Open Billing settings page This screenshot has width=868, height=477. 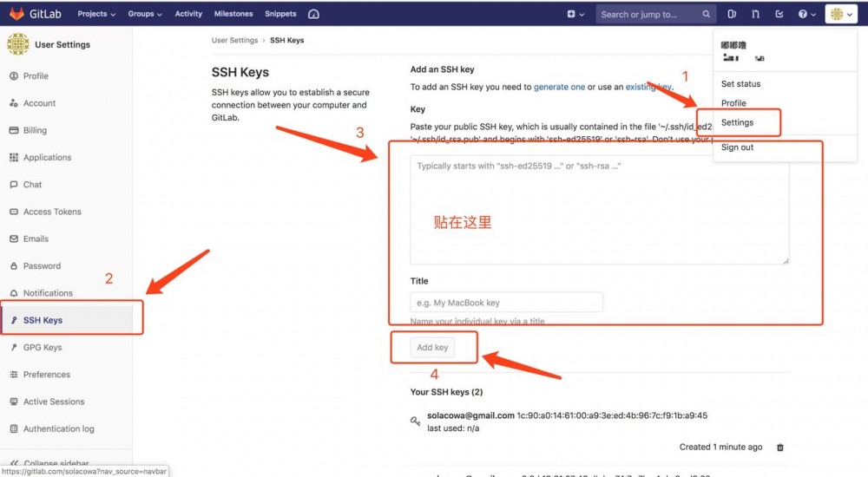(x=35, y=130)
